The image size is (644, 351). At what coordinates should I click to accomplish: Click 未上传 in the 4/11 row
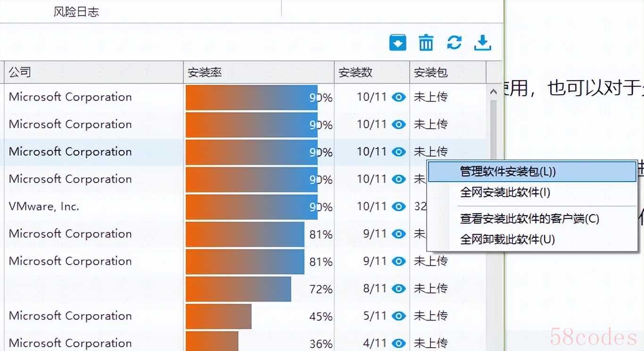[x=430, y=343]
